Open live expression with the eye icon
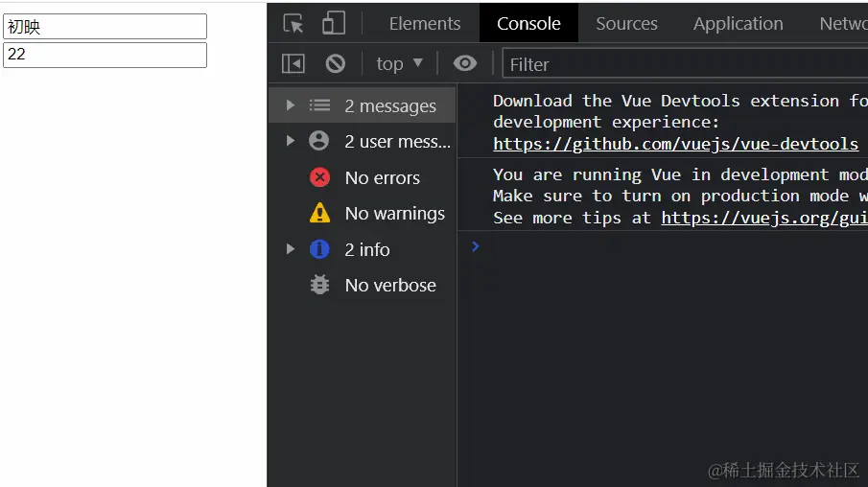This screenshot has width=868, height=487. click(464, 63)
